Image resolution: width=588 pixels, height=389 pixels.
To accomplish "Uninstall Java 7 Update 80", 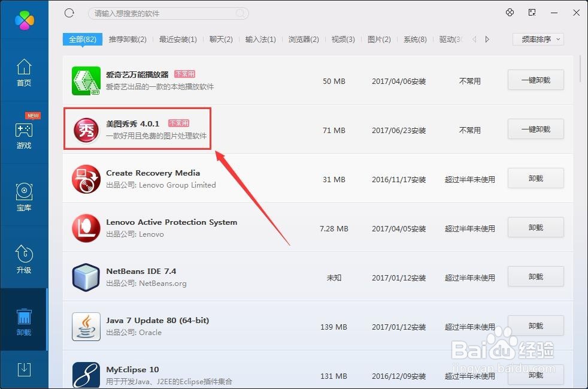I will coord(535,326).
